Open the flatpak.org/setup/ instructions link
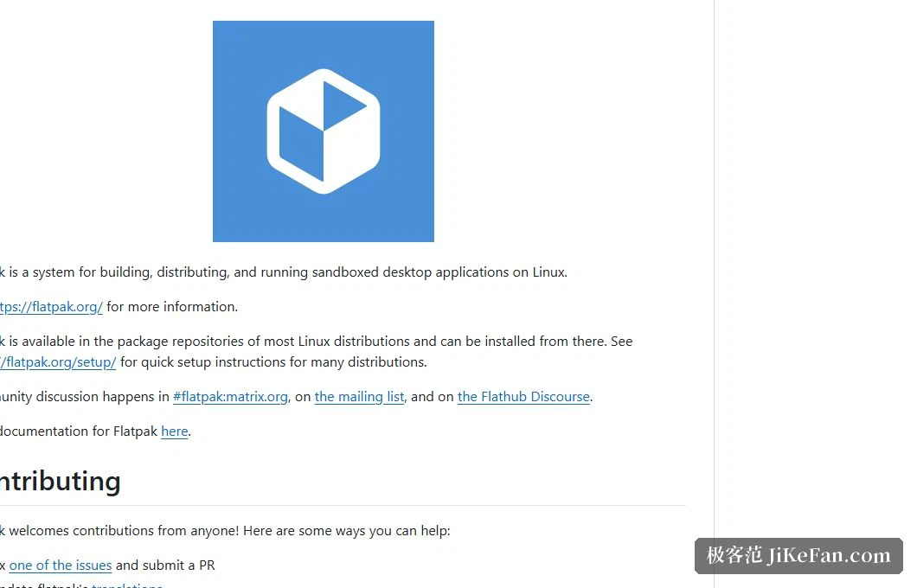917x588 pixels. coord(58,362)
